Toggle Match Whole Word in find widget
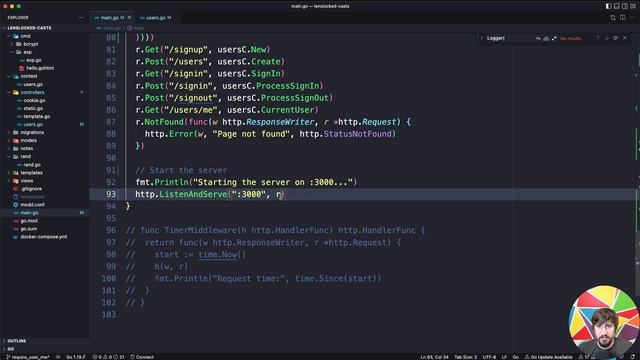Image resolution: width=640 pixels, height=360 pixels. coord(546,38)
